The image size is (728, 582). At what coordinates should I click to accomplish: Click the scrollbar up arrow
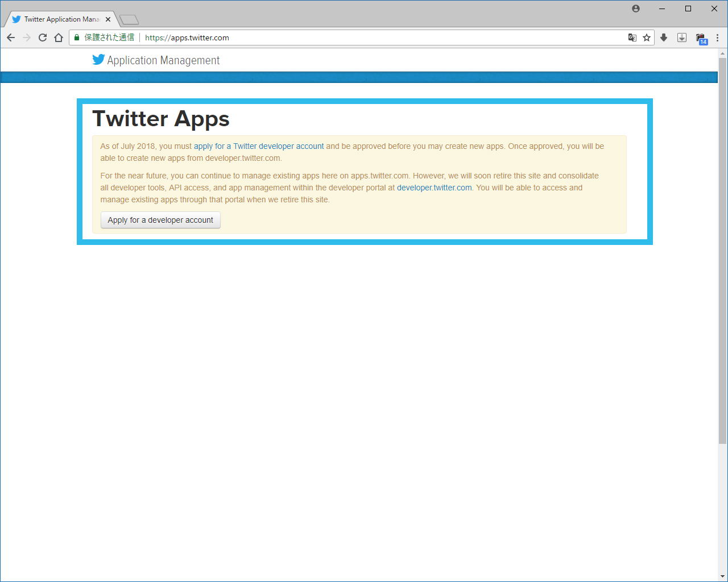[x=722, y=53]
